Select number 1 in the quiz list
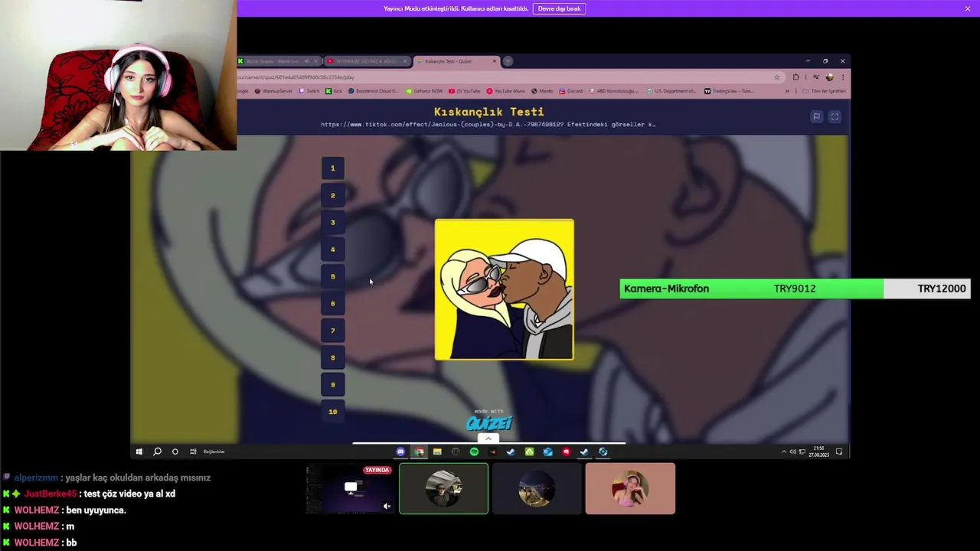Viewport: 980px width, 551px height. (x=332, y=168)
